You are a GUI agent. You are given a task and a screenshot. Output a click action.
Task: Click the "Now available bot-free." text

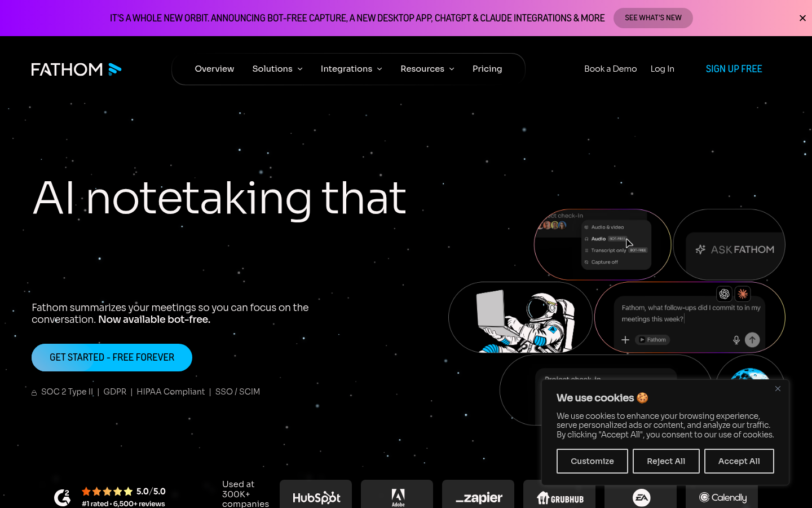154,319
